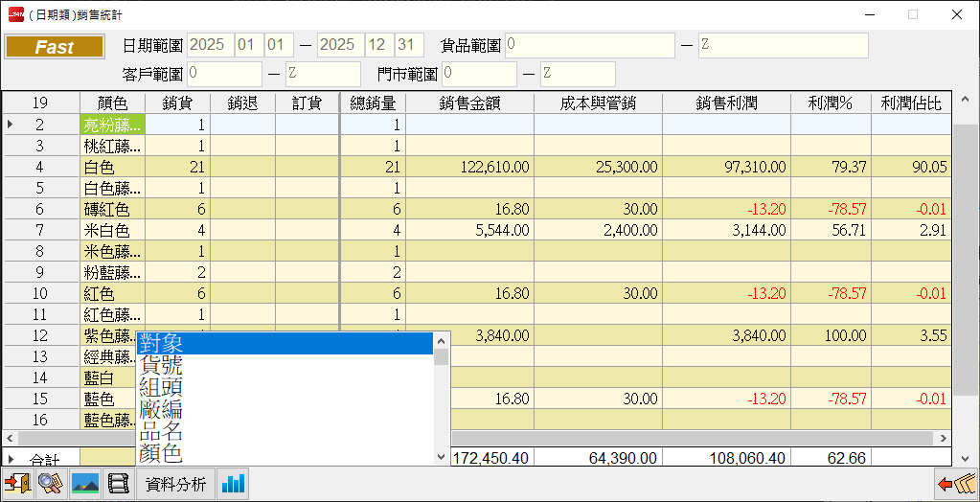Click the grid vertical scroll-up arrow
The image size is (980, 502).
(x=963, y=100)
